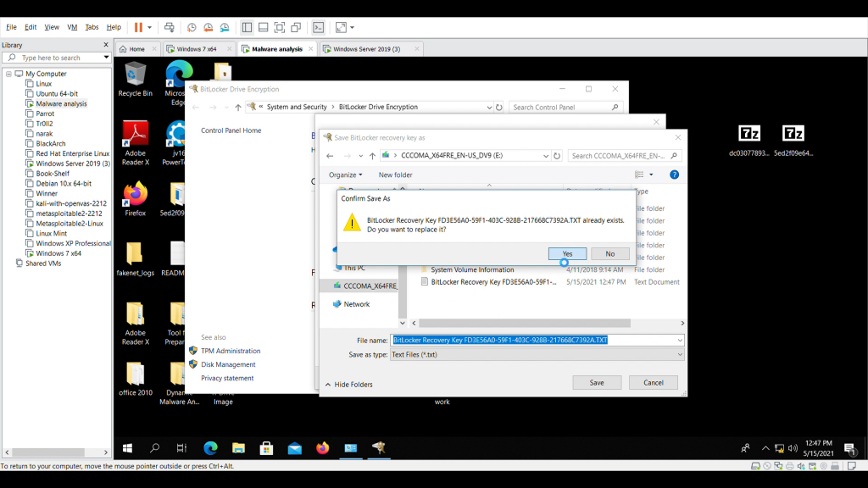Open the File menu

pos(11,27)
